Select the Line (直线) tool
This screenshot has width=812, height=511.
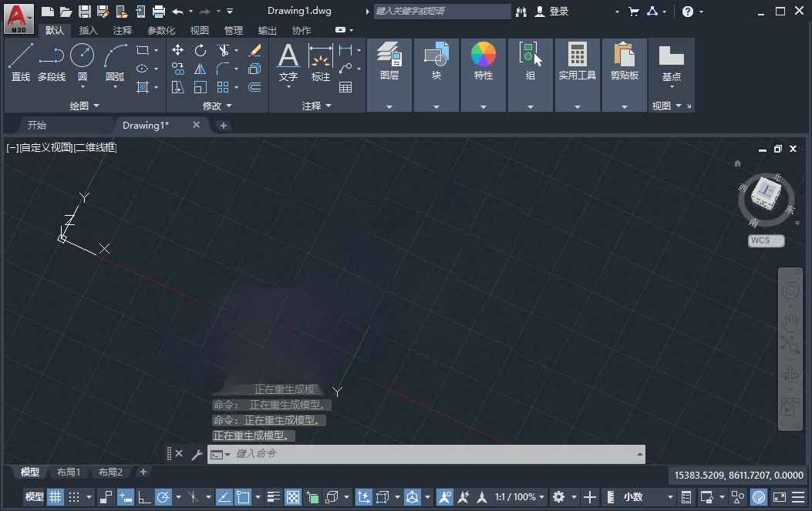21,62
